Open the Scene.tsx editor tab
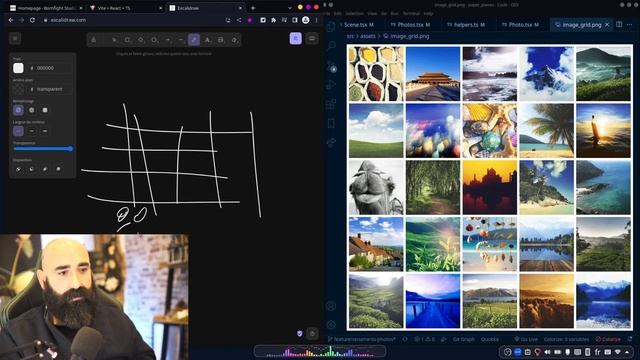Image resolution: width=640 pixels, height=360 pixels. (358, 25)
